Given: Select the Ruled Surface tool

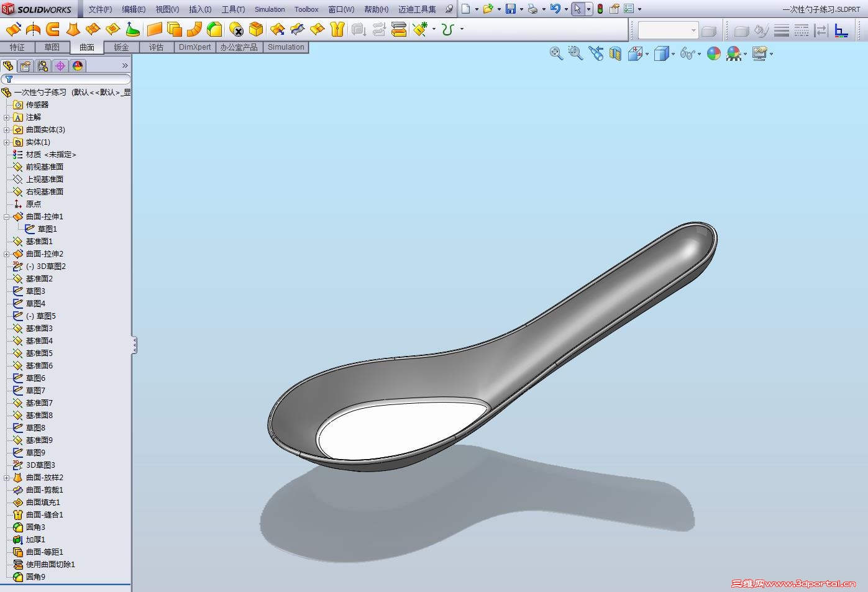Looking at the screenshot, I should [194, 29].
